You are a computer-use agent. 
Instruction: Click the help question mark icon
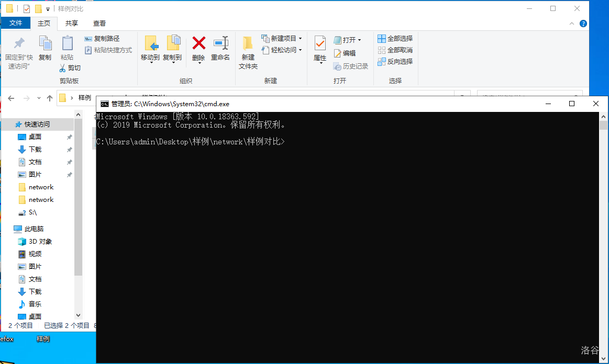point(583,24)
